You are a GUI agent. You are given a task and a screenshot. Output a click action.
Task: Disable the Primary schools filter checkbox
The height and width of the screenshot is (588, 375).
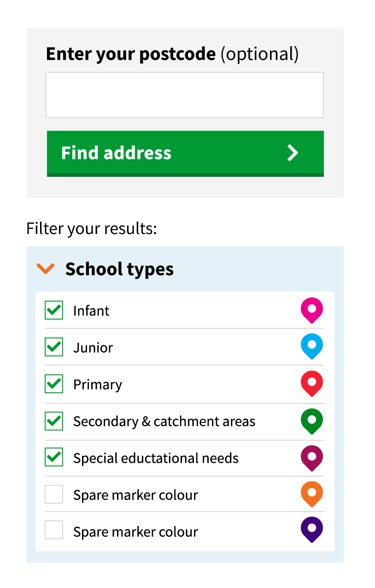pyautogui.click(x=54, y=384)
